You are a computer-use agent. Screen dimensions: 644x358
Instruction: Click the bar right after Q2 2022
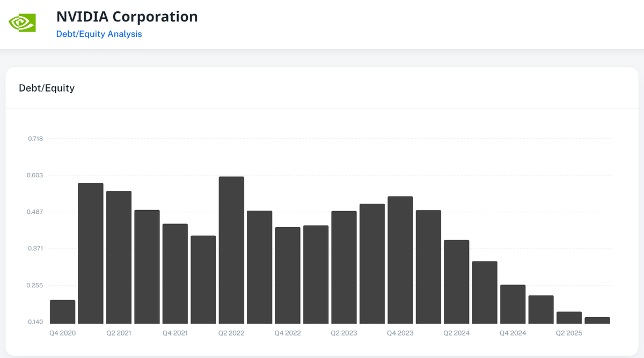259,265
